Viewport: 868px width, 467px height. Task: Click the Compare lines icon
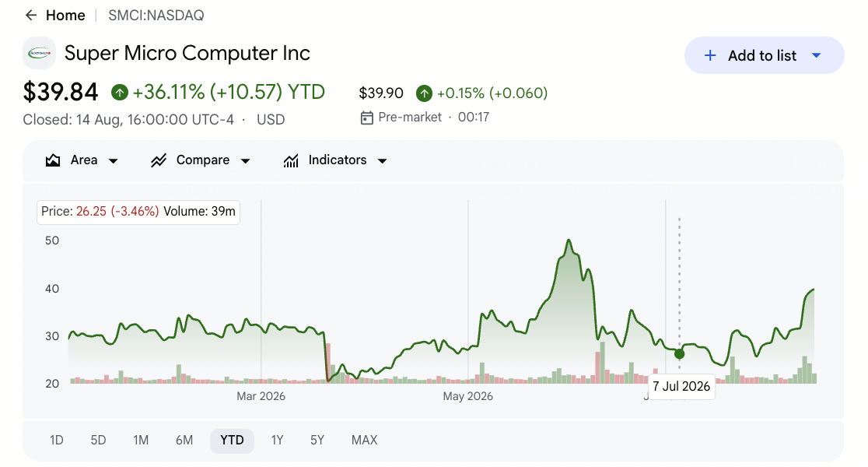[x=159, y=160]
